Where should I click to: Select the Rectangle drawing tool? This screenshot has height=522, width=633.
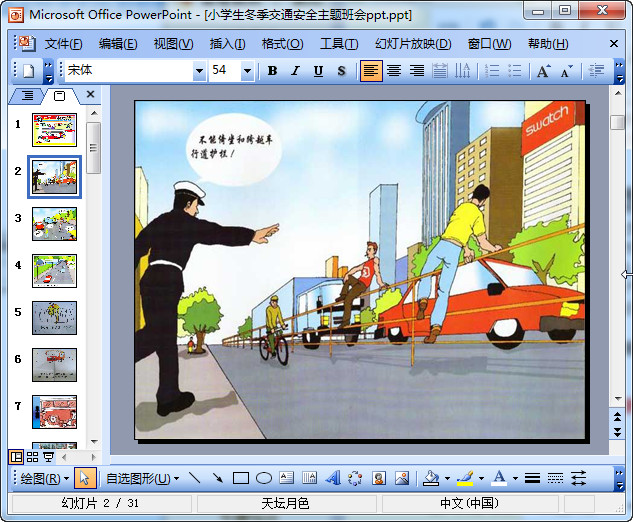[240, 478]
